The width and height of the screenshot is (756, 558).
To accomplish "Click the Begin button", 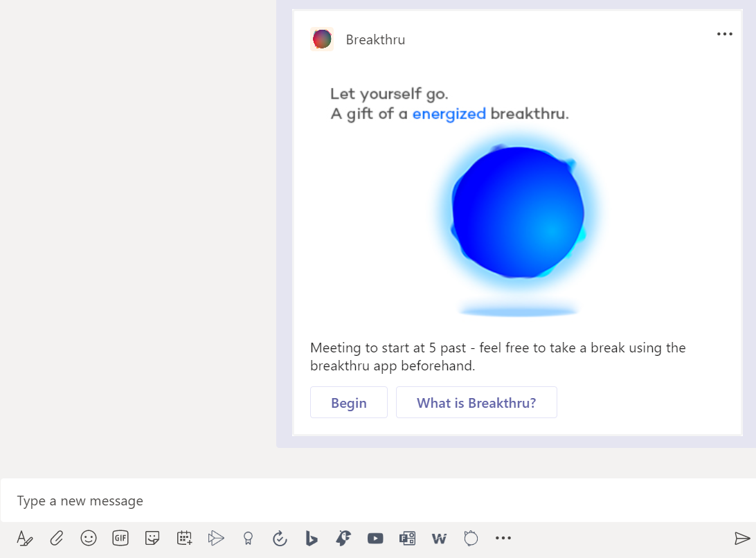I will [x=349, y=402].
